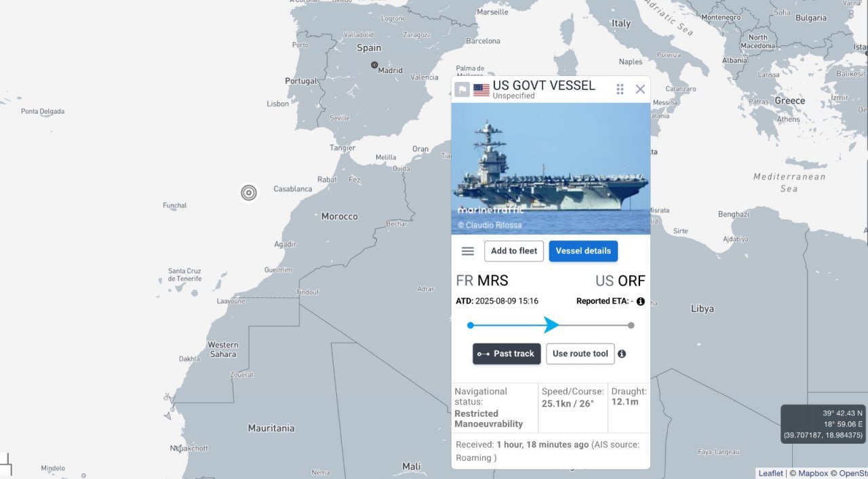Viewport: 868px width, 479px height.
Task: Grab the six-dot drag handle icon
Action: pos(620,89)
